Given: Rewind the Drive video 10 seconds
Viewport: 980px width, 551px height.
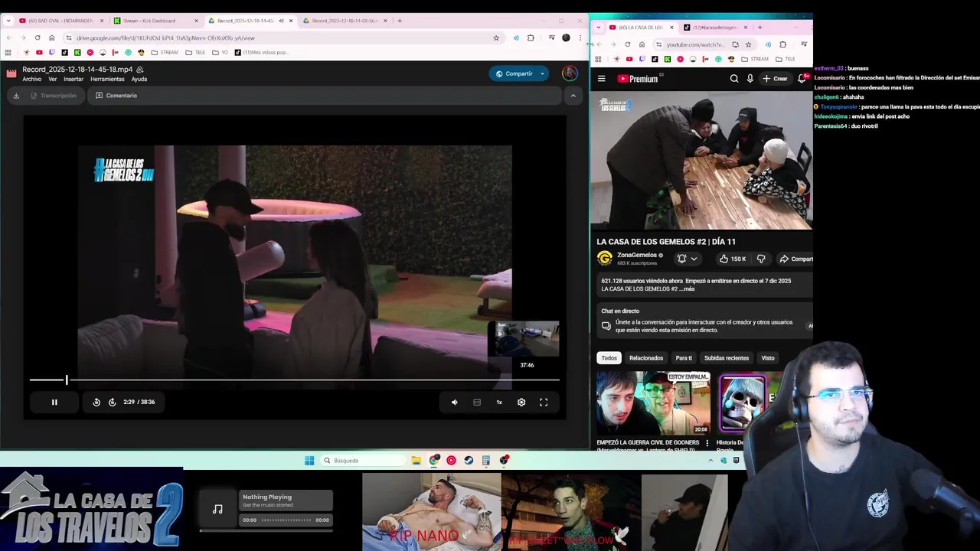Looking at the screenshot, I should click(x=96, y=402).
